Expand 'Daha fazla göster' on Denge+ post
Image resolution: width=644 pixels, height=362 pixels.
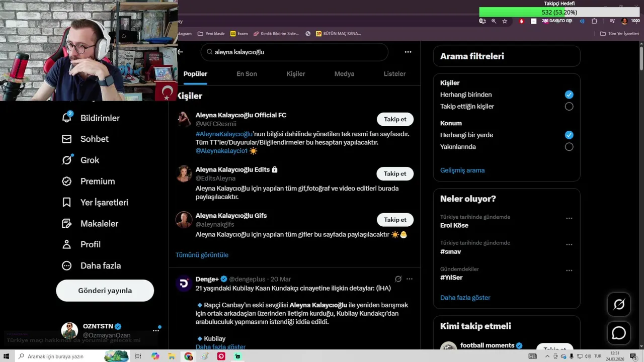220,347
